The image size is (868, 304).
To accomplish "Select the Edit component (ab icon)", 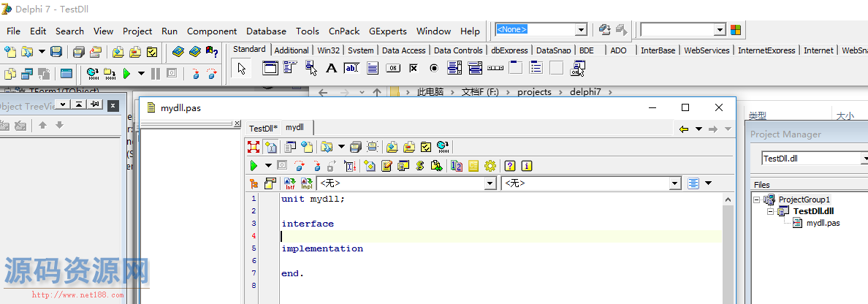I will tap(351, 68).
